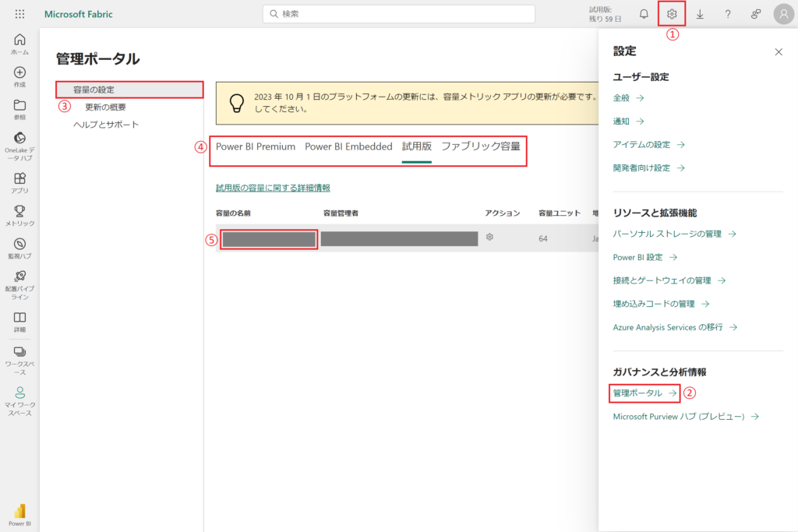Open the user profile avatar
Screen dimensions: 798x532
pyautogui.click(x=783, y=14)
